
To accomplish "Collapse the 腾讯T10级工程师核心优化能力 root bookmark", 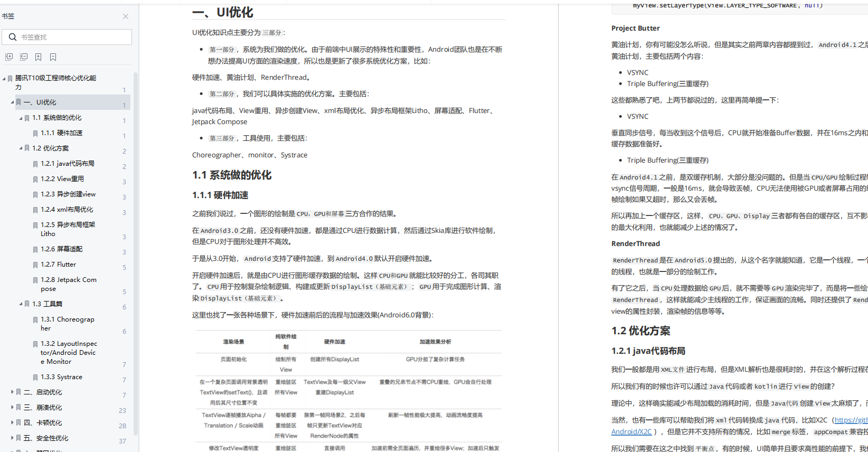I will coord(4,78).
